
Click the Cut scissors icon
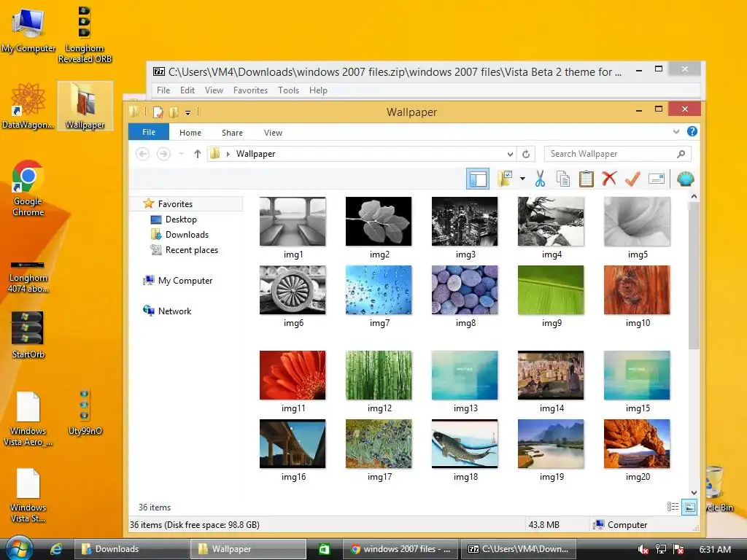(540, 179)
